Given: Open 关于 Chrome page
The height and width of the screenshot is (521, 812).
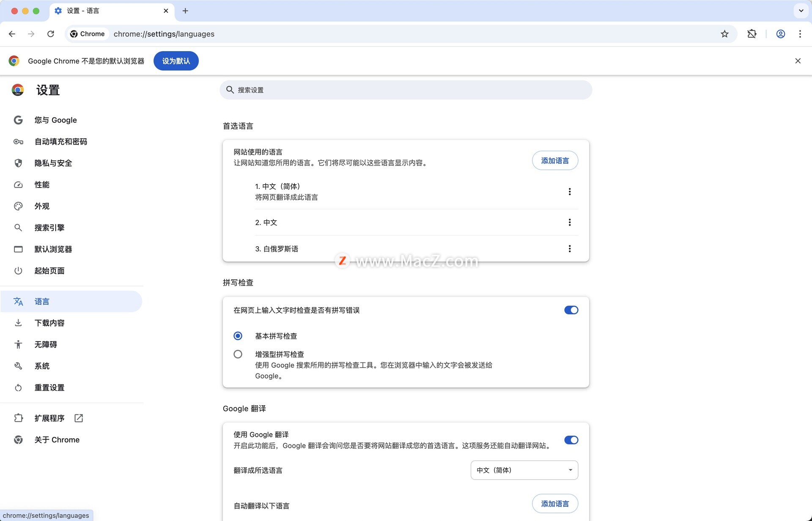Looking at the screenshot, I should [x=71, y=439].
